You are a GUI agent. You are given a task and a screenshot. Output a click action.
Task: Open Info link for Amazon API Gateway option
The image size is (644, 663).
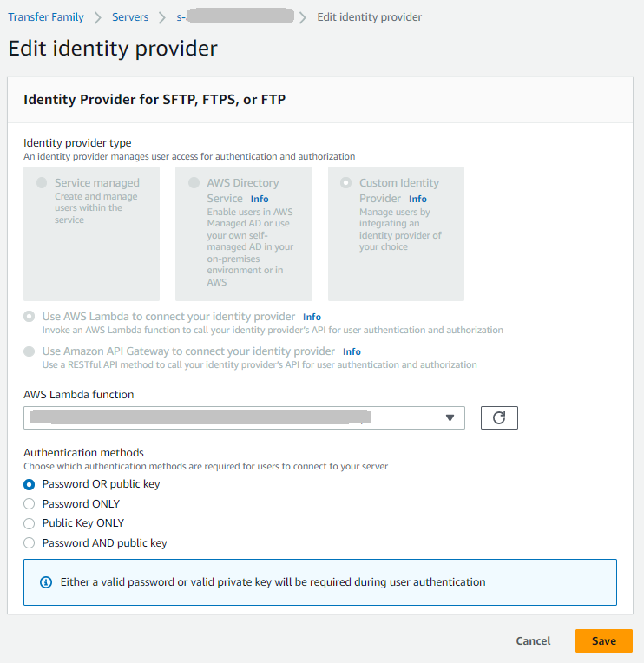click(x=352, y=352)
